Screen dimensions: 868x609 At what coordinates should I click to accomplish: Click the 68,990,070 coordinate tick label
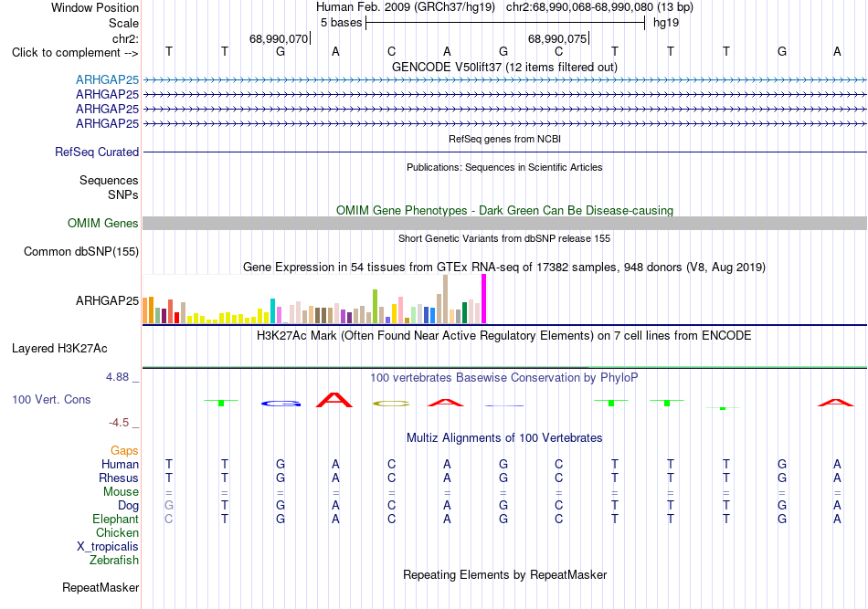click(279, 38)
